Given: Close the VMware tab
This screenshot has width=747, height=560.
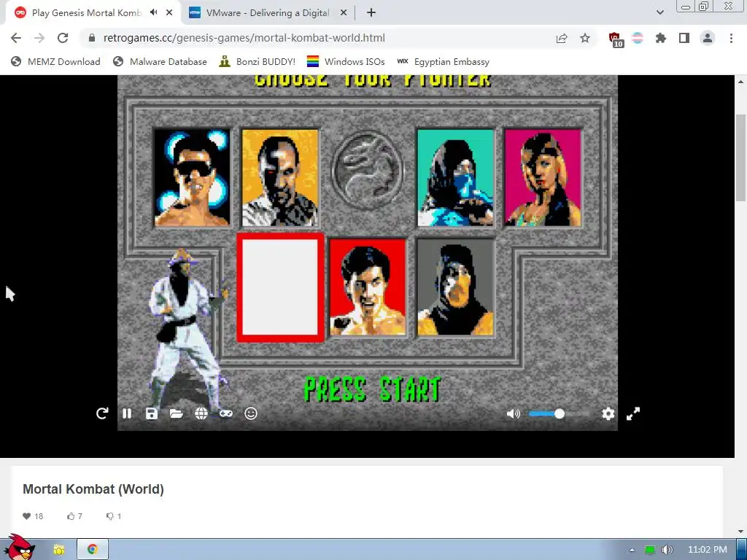Looking at the screenshot, I should [x=344, y=13].
